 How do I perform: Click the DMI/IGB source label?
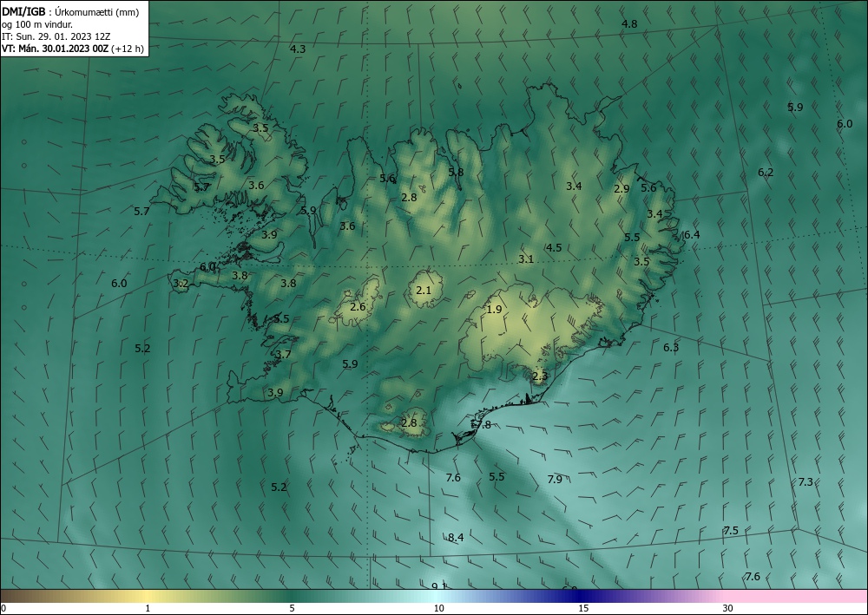23,12
